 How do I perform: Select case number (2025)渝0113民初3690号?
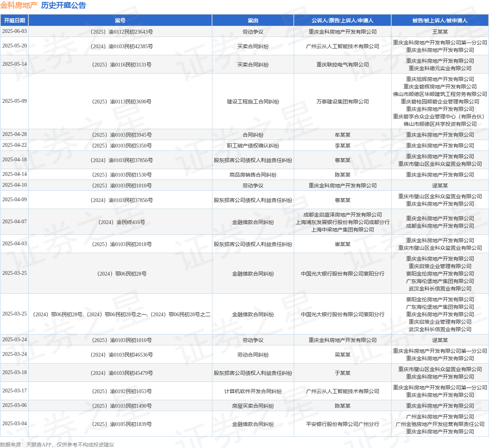(x=120, y=102)
